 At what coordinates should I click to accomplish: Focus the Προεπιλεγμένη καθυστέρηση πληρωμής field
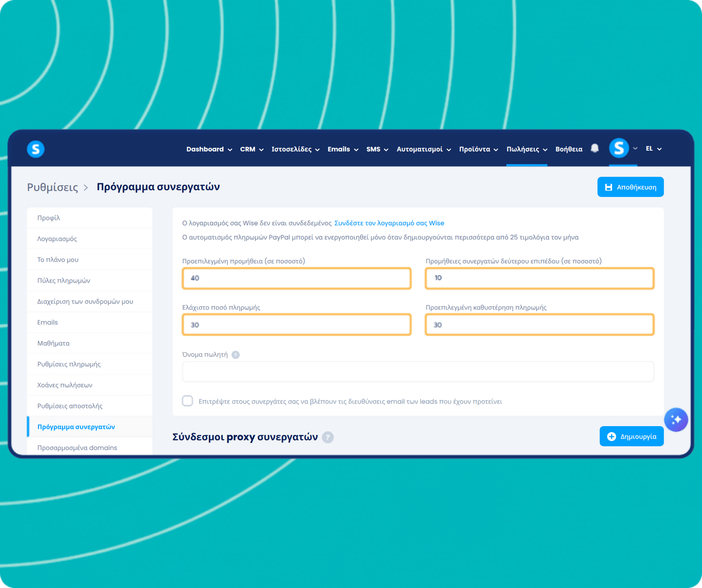click(540, 325)
